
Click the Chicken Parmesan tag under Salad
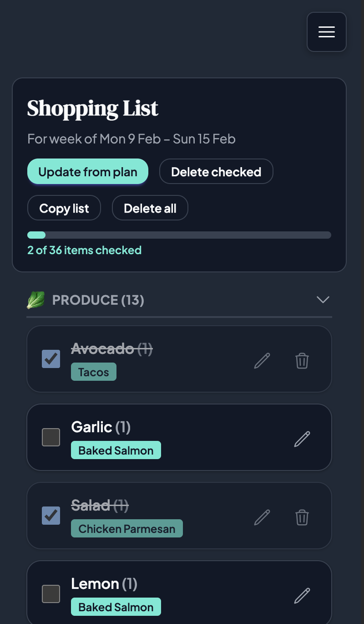(x=127, y=528)
